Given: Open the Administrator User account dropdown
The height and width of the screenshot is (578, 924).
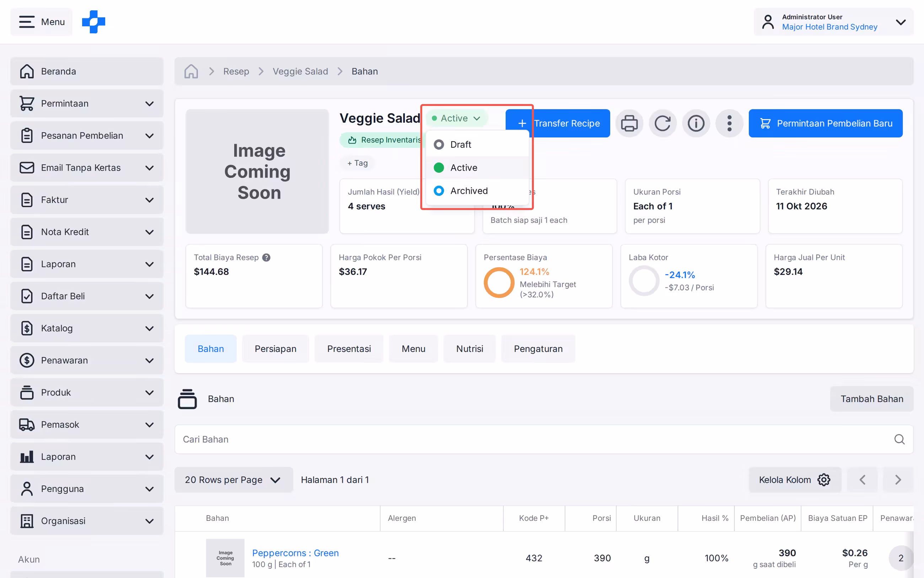Looking at the screenshot, I should point(833,22).
